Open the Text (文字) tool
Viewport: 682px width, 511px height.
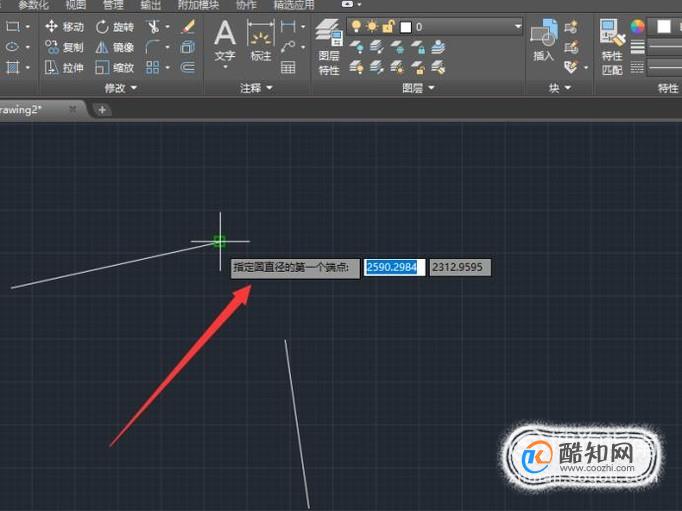pyautogui.click(x=225, y=43)
